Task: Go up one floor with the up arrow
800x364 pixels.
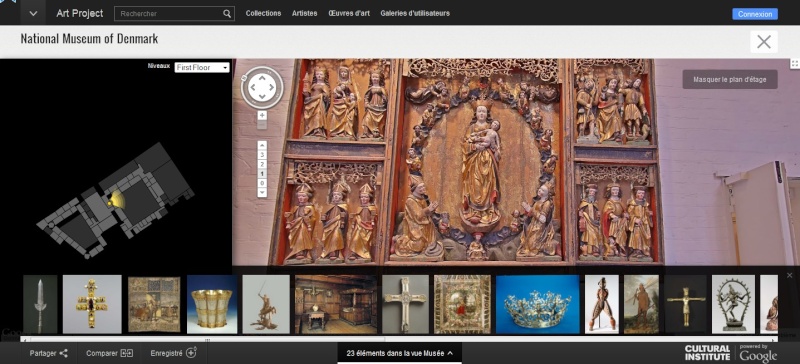Action: coord(262,145)
